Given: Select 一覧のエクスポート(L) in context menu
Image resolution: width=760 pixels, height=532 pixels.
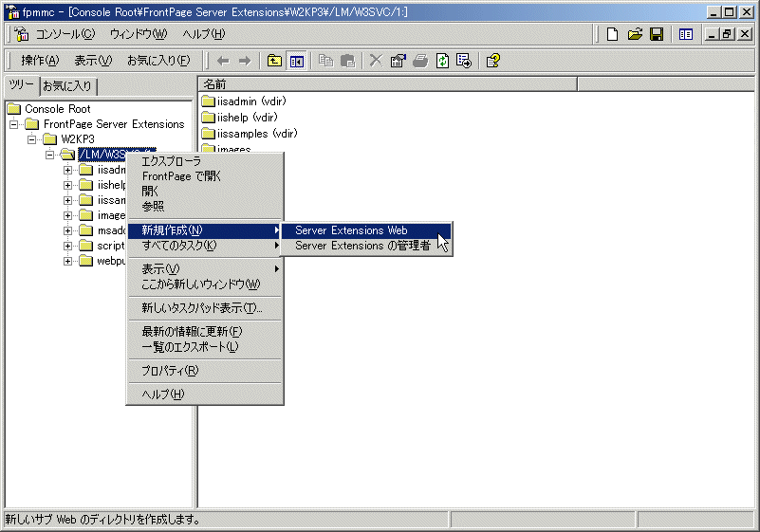Looking at the screenshot, I should coord(205,347).
